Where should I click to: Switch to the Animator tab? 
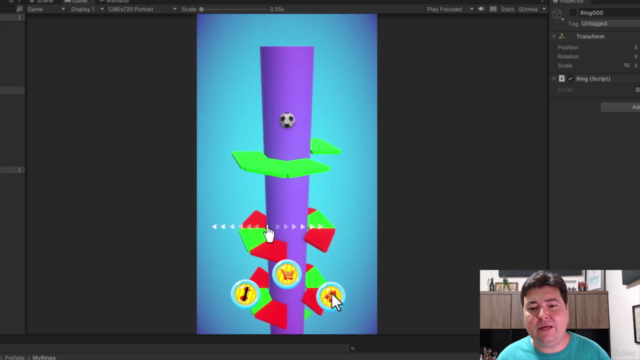(114, 2)
